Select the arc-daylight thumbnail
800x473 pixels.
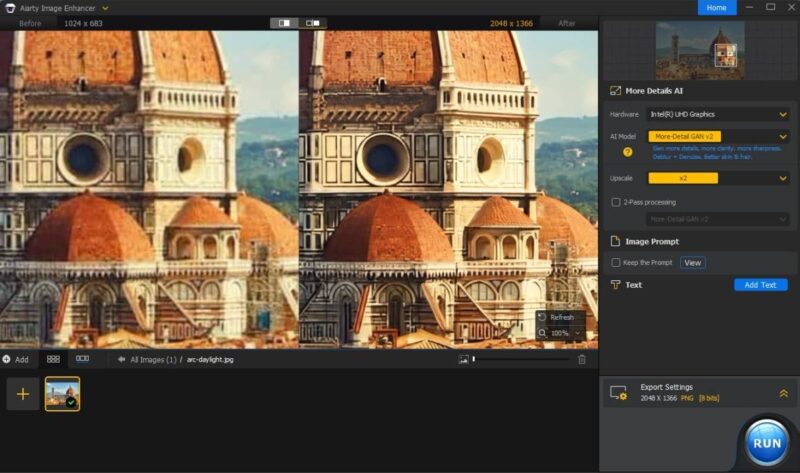(x=62, y=394)
